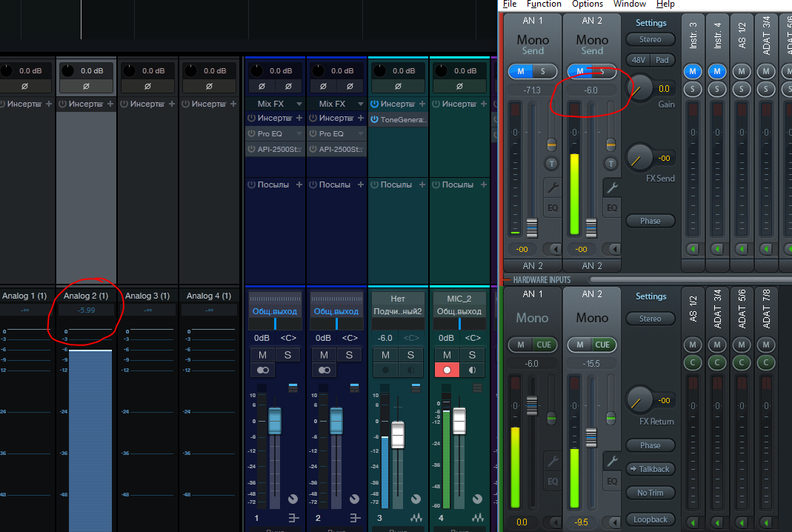Image resolution: width=792 pixels, height=532 pixels.
Task: Click the Loopback button
Action: [x=650, y=519]
